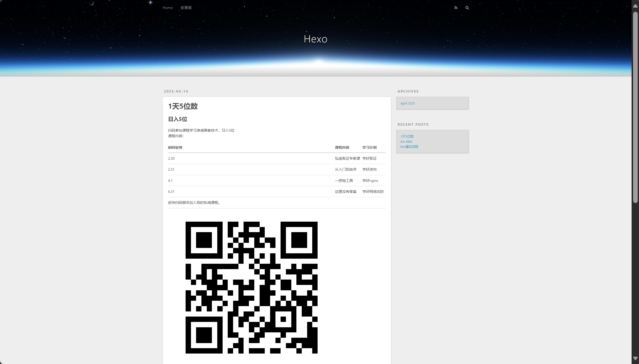The width and height of the screenshot is (639, 364).
Task: Click the Hexo site title
Action: click(x=316, y=39)
